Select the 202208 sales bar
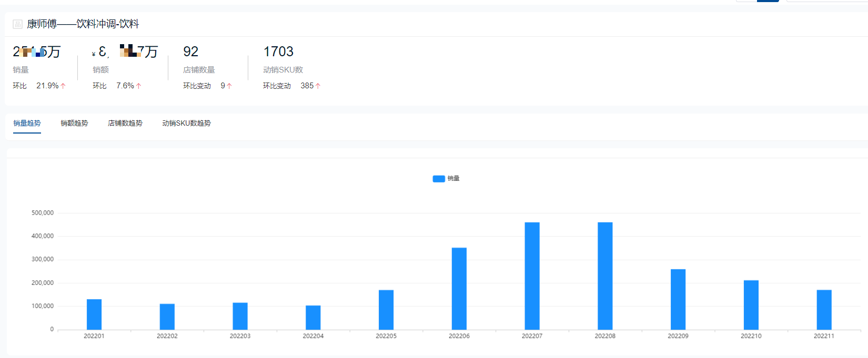The width and height of the screenshot is (868, 358). [605, 276]
